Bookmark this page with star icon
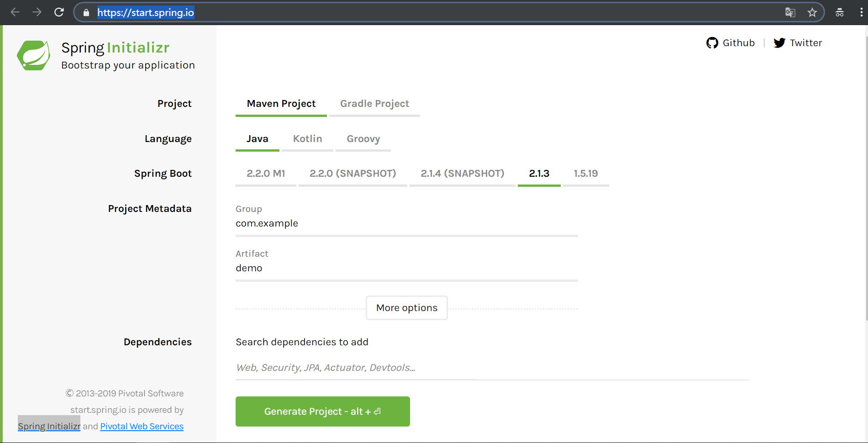This screenshot has height=443, width=868. point(812,13)
